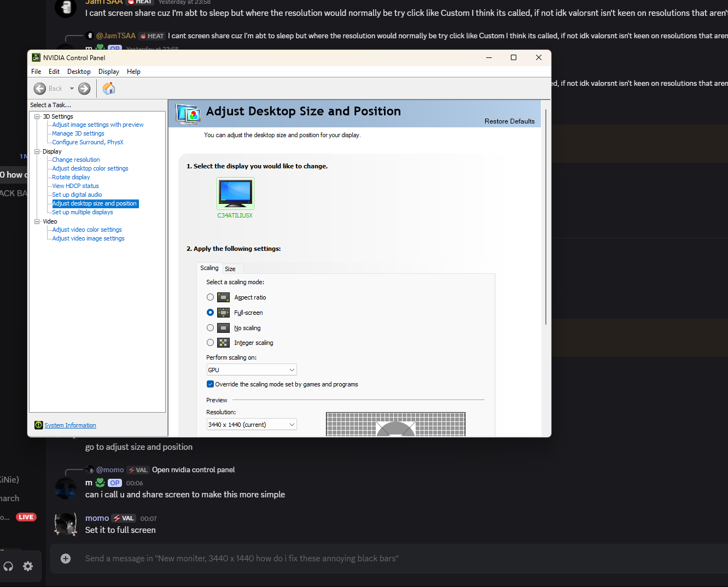
Task: Click the Back navigation arrow
Action: (40, 88)
